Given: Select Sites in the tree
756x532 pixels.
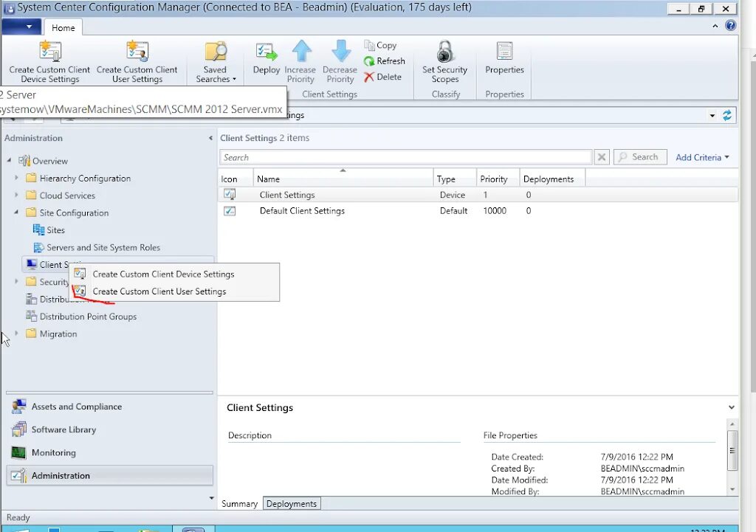Looking at the screenshot, I should 49,230.
